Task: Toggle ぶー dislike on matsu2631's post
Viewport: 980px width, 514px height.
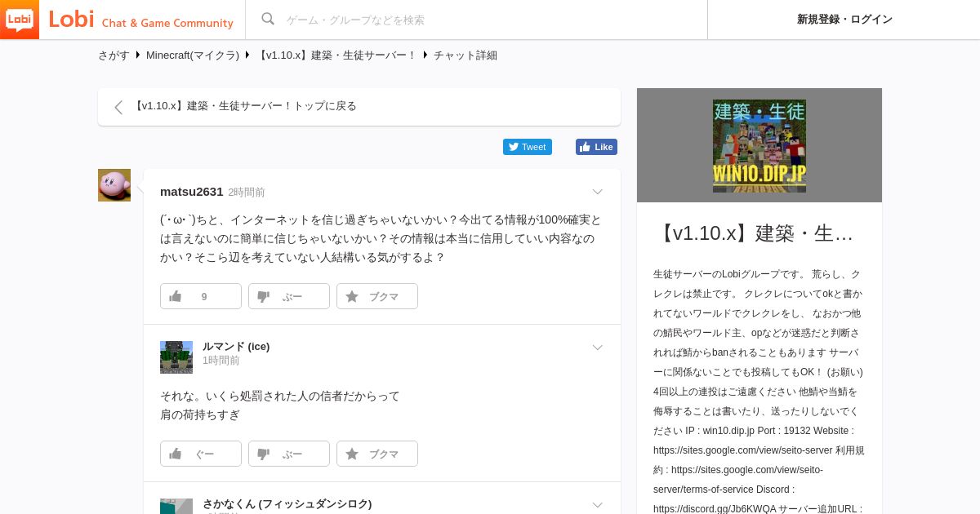Action: 289,296
